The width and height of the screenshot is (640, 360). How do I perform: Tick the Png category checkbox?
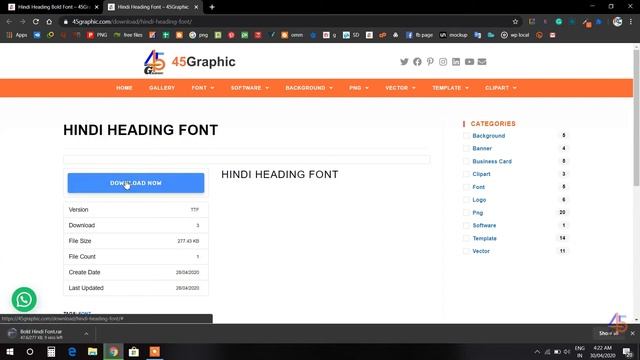tap(466, 213)
